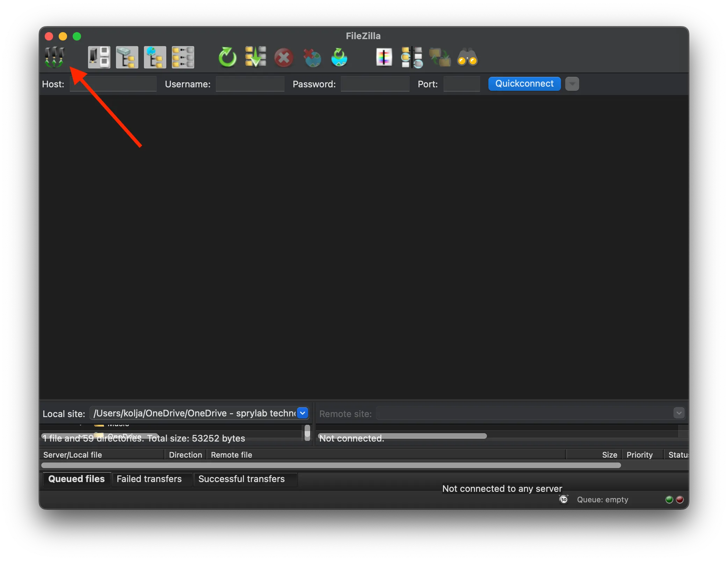Minimize the FileZilla window
Screen dimensions: 728x561
coord(63,36)
